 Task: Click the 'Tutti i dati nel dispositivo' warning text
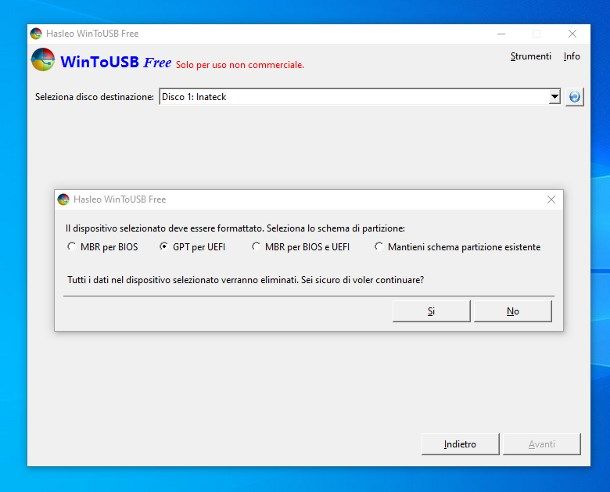click(245, 280)
